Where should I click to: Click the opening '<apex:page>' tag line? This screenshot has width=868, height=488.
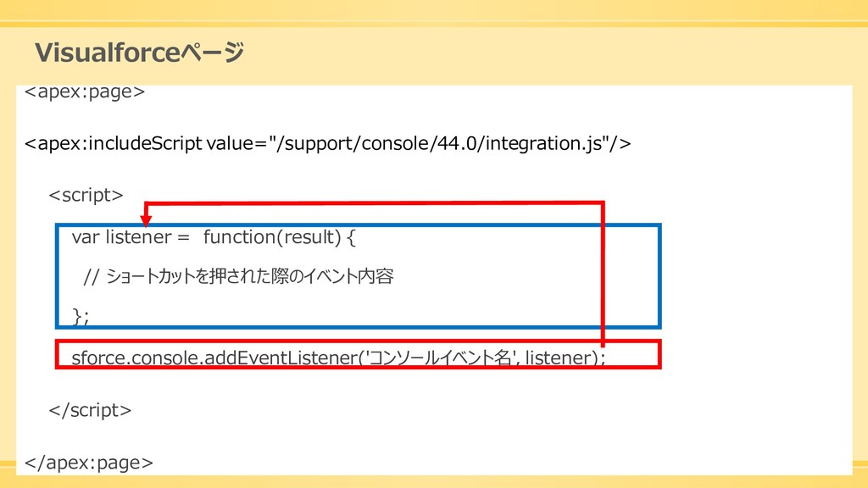(85, 91)
